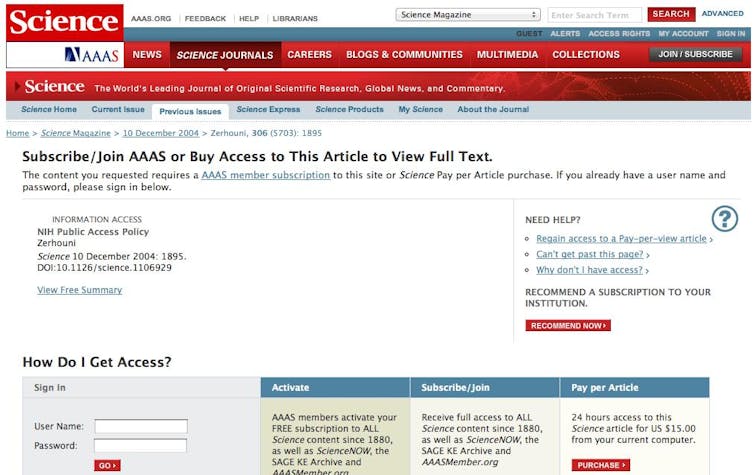Select the Multimedia navigation item
The image size is (754, 475).
click(x=507, y=55)
